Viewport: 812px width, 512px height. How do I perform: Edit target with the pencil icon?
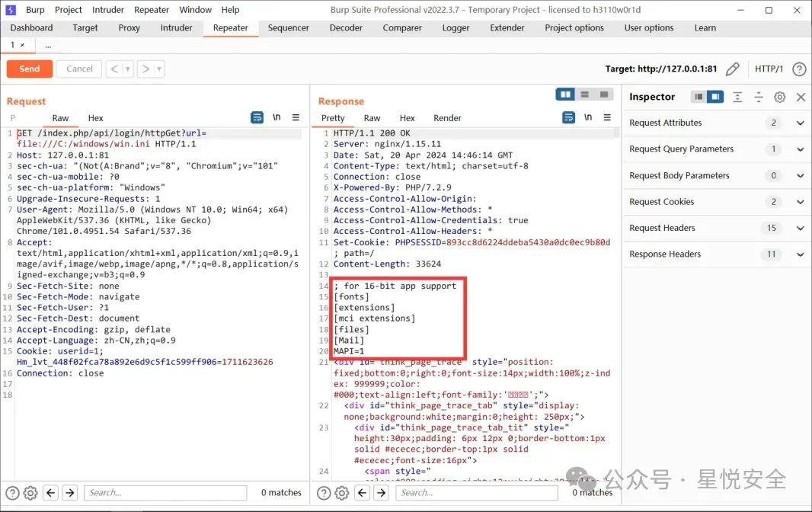(x=732, y=69)
